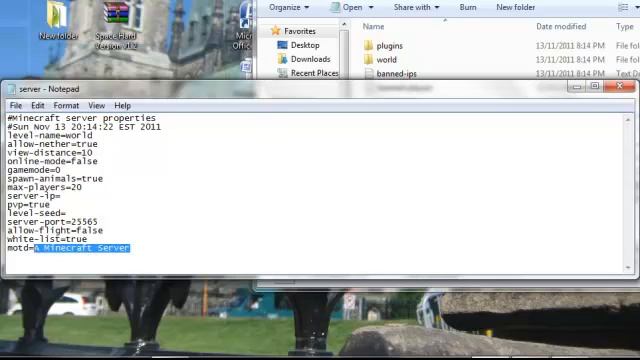640x360 pixels.
Task: Expand the Organize dropdown in Explorer
Action: pos(289,7)
